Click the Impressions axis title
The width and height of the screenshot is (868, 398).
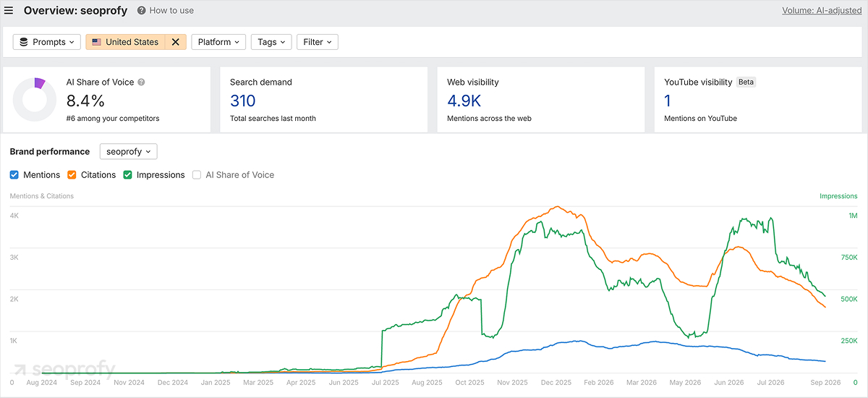838,196
